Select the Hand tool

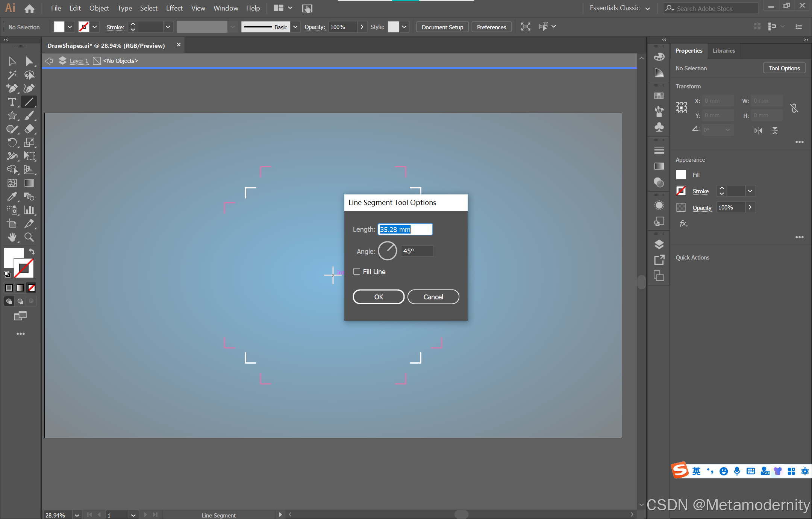pyautogui.click(x=12, y=237)
